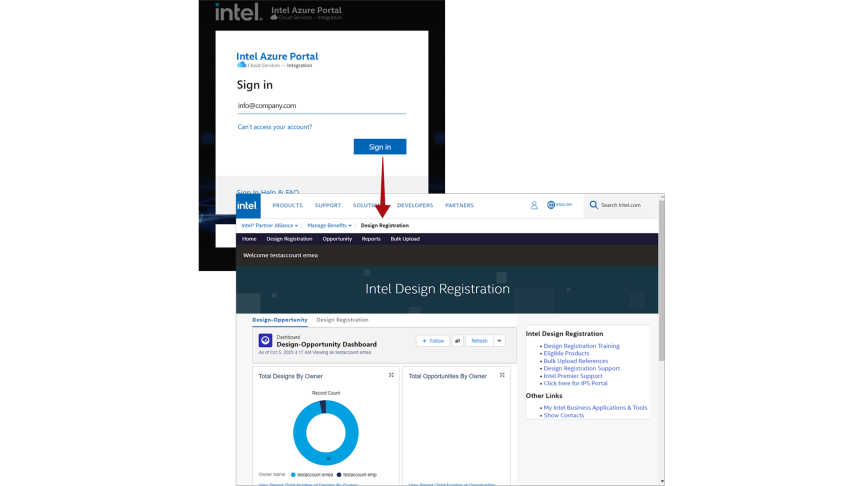Click testaccount emea legend entry
The height and width of the screenshot is (486, 864).
[x=312, y=474]
